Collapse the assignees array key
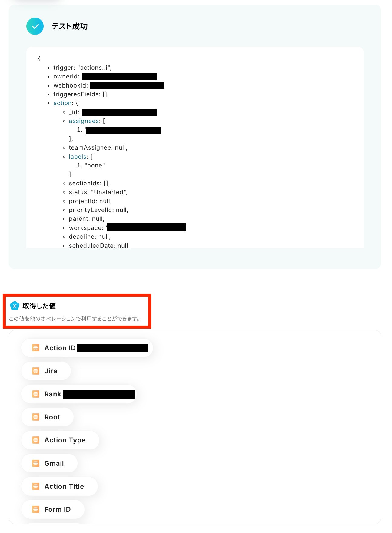 [x=84, y=121]
